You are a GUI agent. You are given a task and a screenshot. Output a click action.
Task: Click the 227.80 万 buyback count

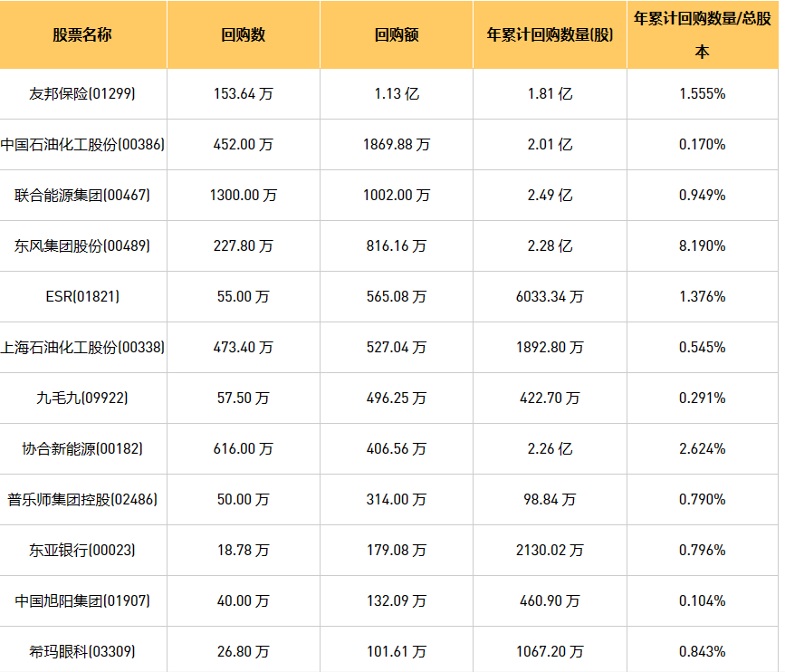coord(244,245)
